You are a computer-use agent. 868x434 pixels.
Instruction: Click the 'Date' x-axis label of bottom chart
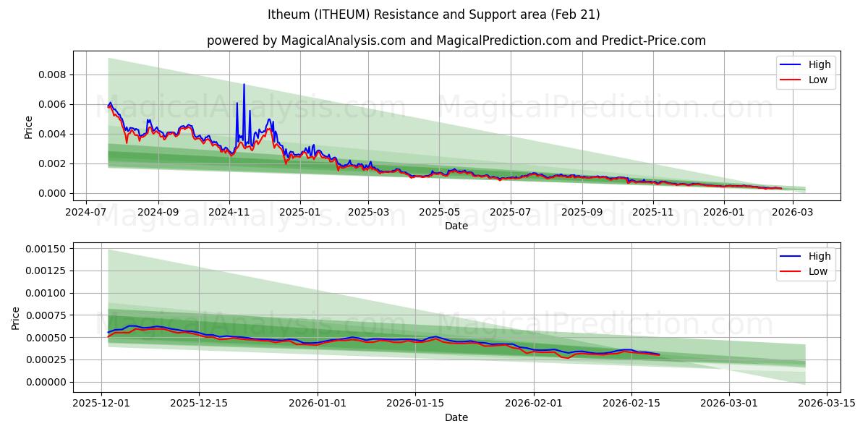coord(456,417)
